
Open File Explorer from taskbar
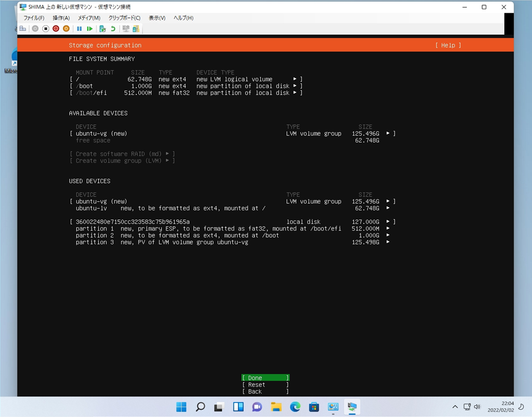pyautogui.click(x=276, y=406)
